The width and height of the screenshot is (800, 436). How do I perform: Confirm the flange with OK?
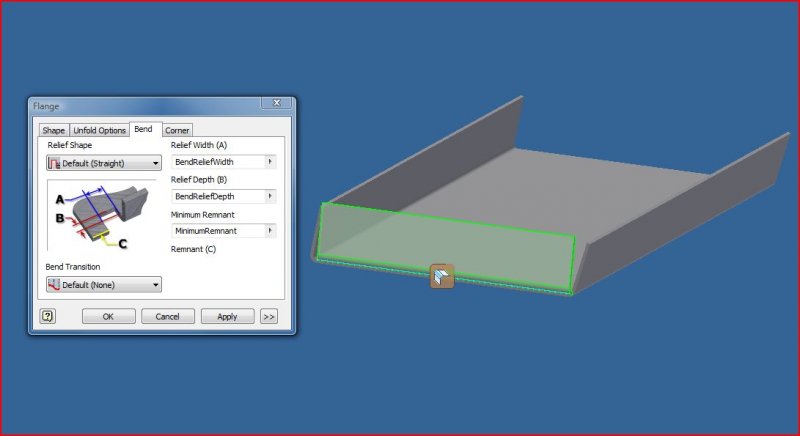(x=109, y=316)
